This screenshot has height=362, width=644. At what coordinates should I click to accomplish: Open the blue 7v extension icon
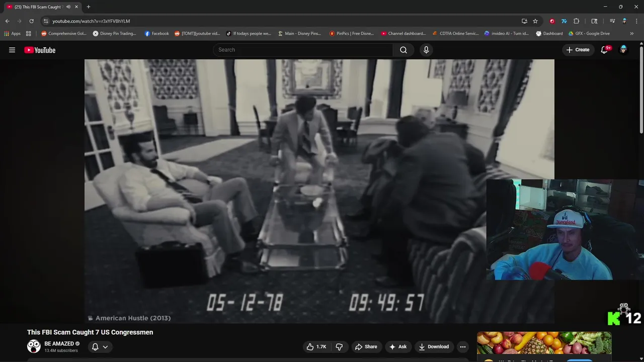point(564,21)
